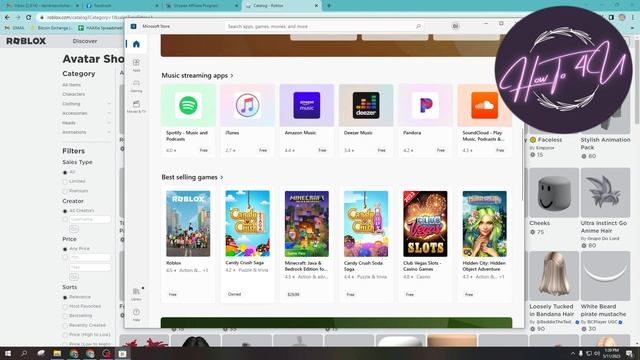The height and width of the screenshot is (360, 640).
Task: Expand the Accessories category arrow
Action: (109, 113)
